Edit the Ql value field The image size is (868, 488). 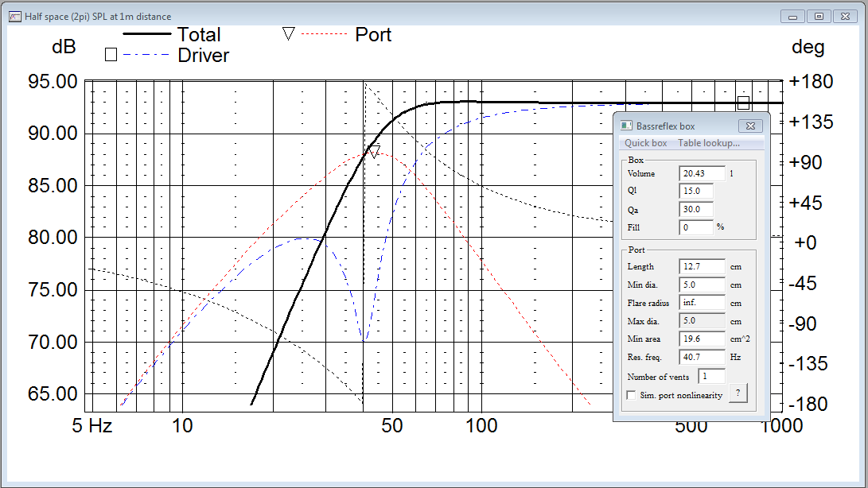696,191
